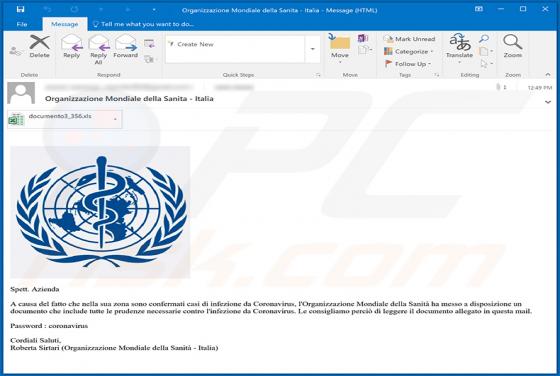560x376 pixels.
Task: Click the sender avatar picture
Action: (21, 93)
